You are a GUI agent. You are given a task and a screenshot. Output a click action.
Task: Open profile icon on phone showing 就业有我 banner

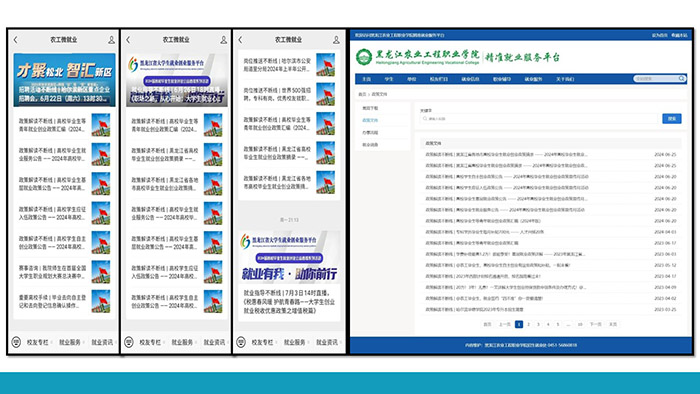(336, 40)
